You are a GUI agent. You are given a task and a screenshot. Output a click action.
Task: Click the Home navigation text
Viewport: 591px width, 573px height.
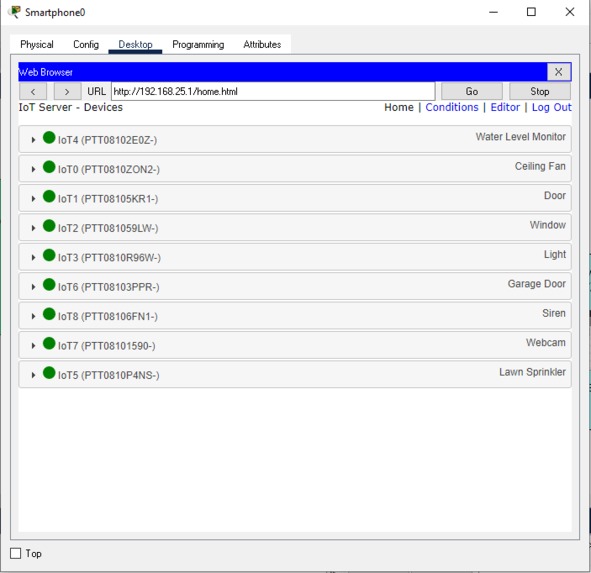(x=399, y=107)
